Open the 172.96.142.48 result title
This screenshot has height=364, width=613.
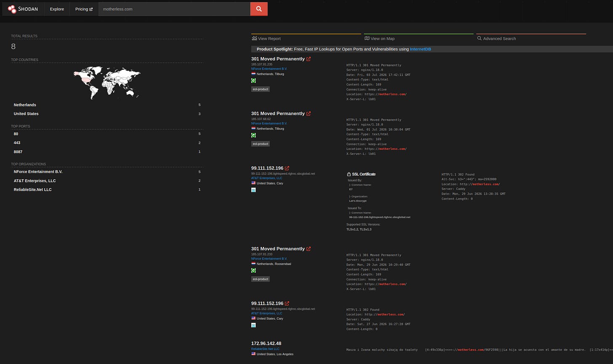pyautogui.click(x=266, y=343)
